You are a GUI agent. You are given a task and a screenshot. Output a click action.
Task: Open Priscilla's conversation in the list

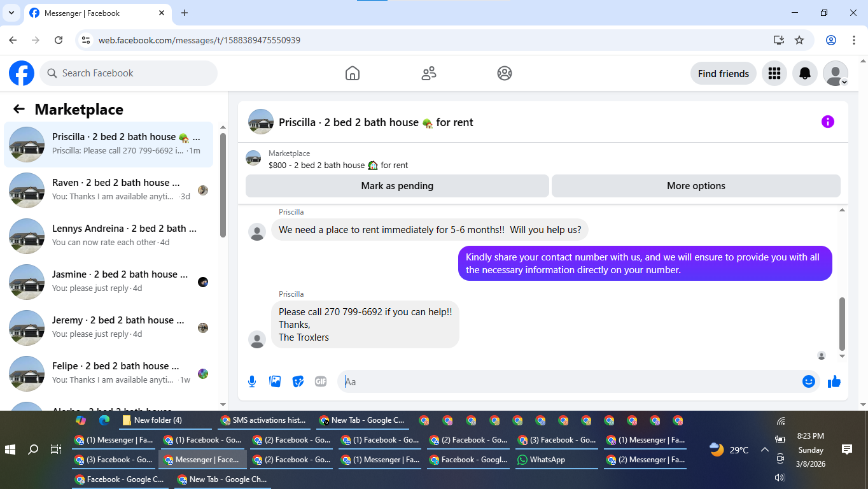[109, 145]
